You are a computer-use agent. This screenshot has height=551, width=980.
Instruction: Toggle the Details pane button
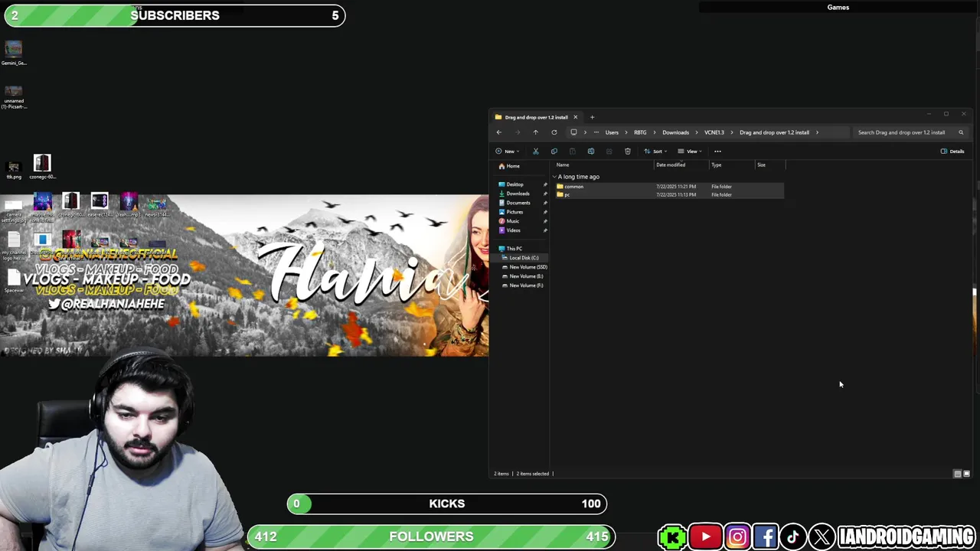click(952, 152)
